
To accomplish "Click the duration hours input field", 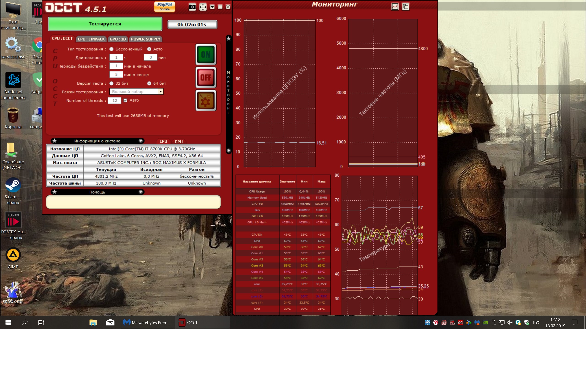I will pyautogui.click(x=116, y=57).
